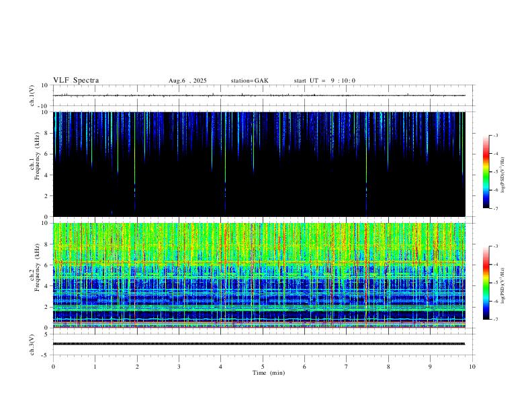The height and width of the screenshot is (411, 532).
Task: Click time axis tick label "2"
Action: click(137, 367)
